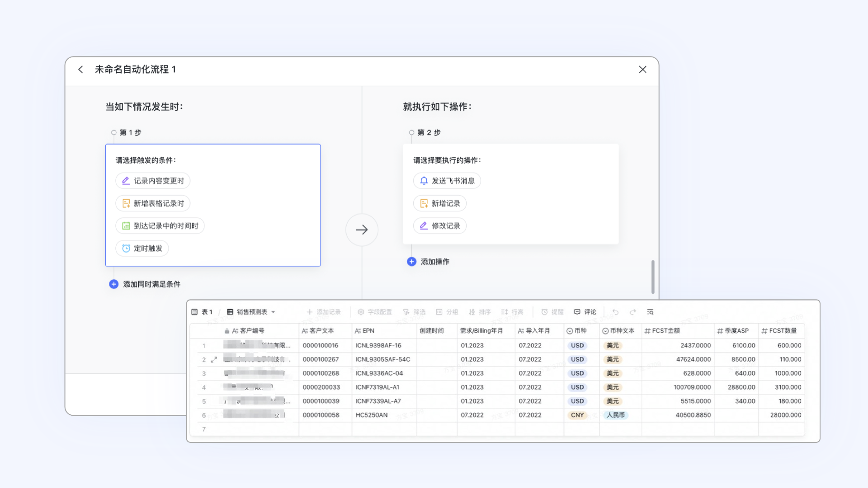Viewport: 868px width, 488px height.
Task: Open the 提醒 reminder tool
Action: (x=552, y=312)
